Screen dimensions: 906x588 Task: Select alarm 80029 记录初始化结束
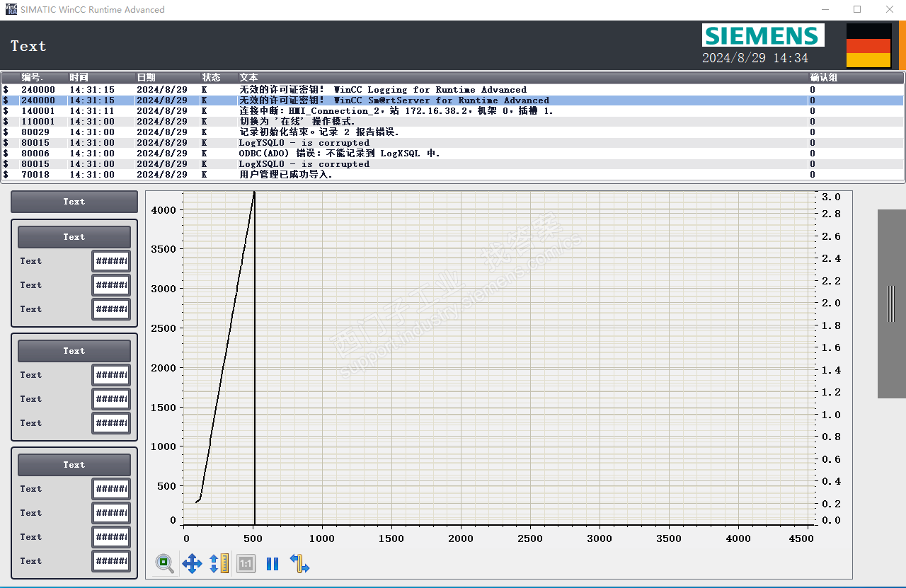(453, 132)
